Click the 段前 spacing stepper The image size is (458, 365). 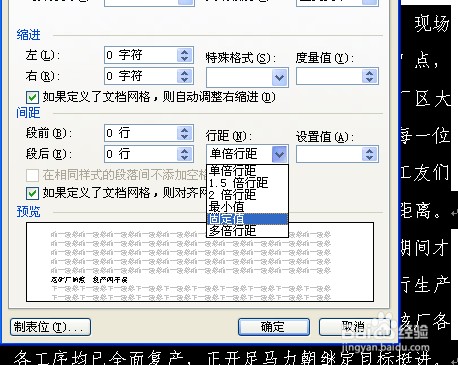(185, 133)
